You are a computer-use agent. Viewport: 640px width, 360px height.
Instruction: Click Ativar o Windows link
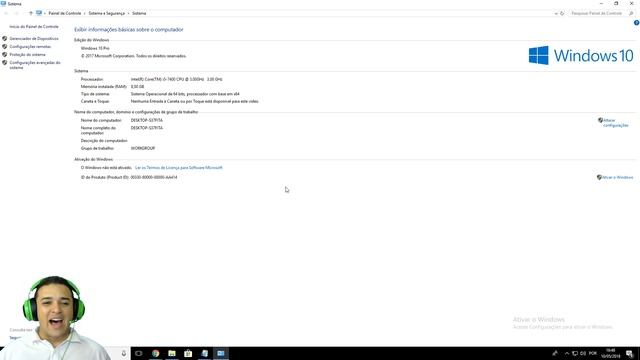(x=618, y=178)
